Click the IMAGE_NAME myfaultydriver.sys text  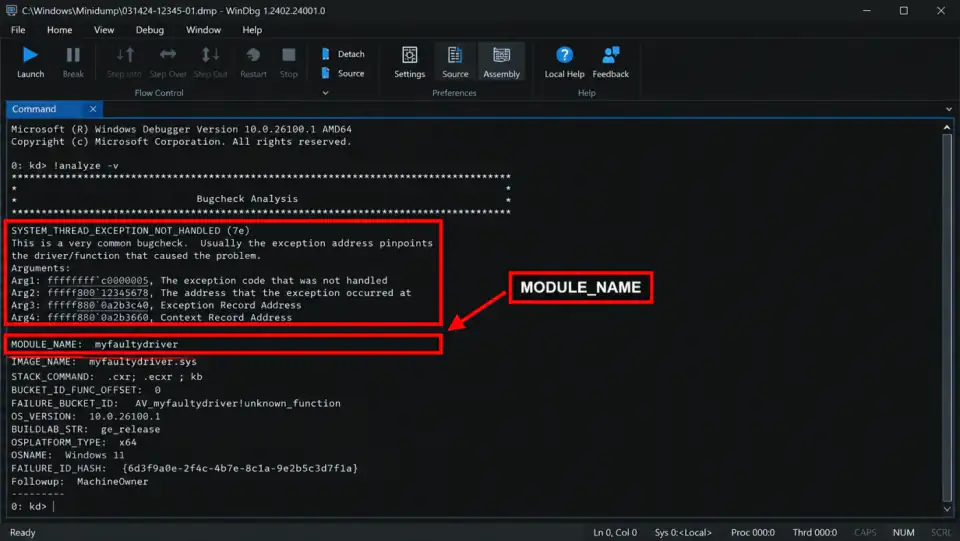pos(104,362)
